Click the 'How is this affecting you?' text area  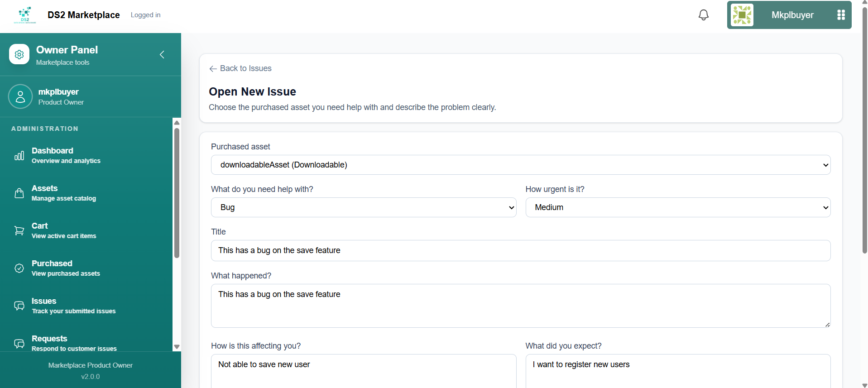click(x=364, y=371)
